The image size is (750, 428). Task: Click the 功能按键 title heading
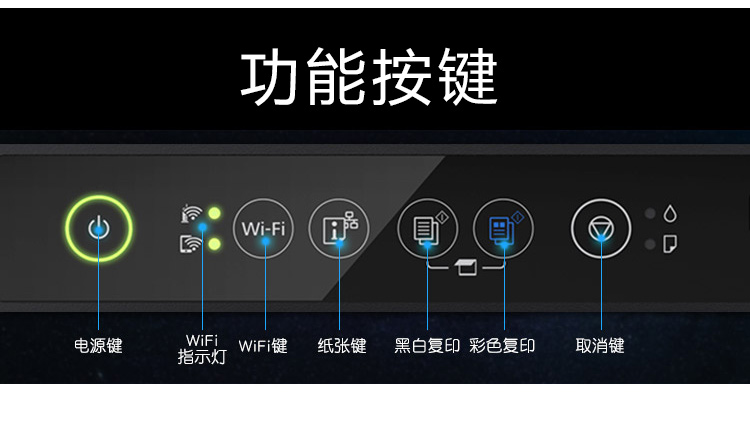click(x=369, y=77)
